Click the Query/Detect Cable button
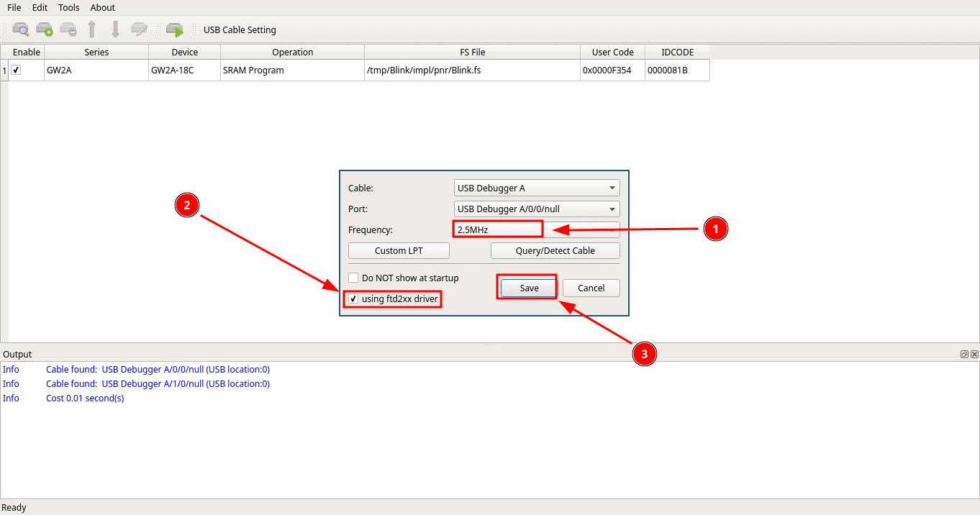The image size is (980, 515). pos(555,250)
